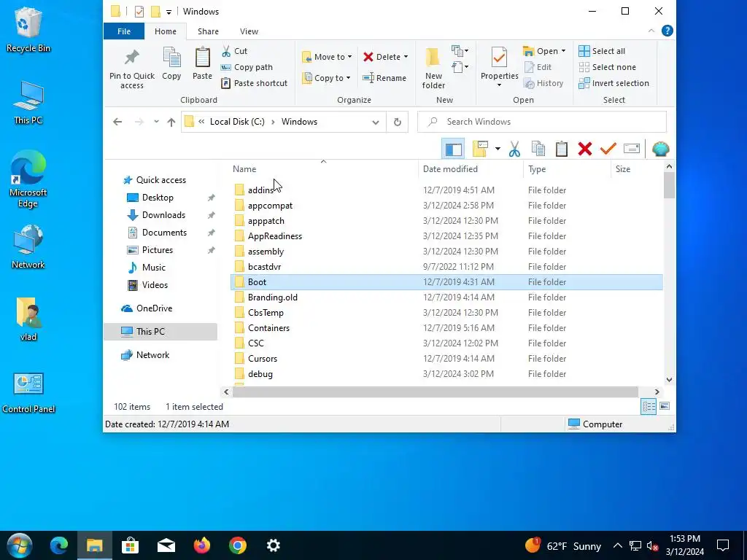This screenshot has width=747, height=560.
Task: Open the Easy access dropdown icon
Action: [460, 67]
